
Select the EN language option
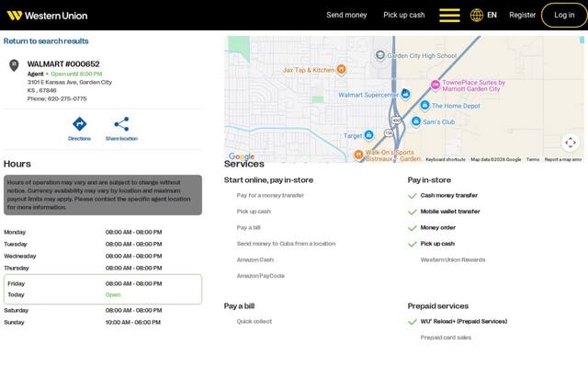[x=492, y=15]
